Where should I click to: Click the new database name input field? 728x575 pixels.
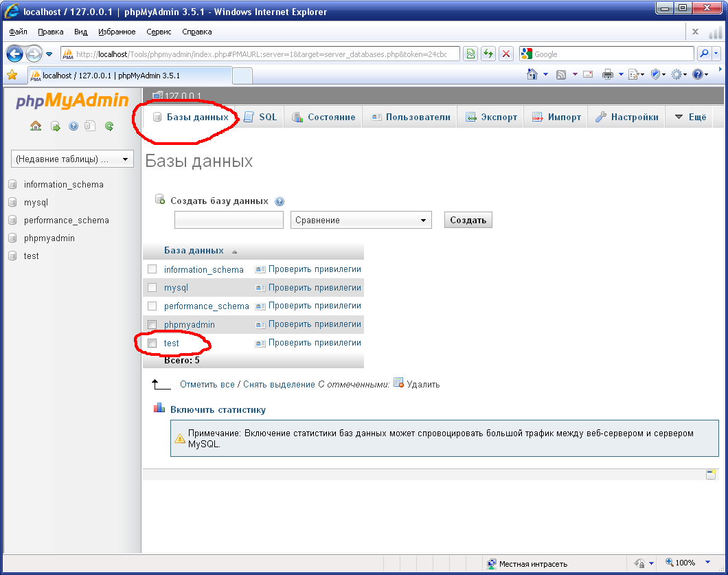pos(229,220)
